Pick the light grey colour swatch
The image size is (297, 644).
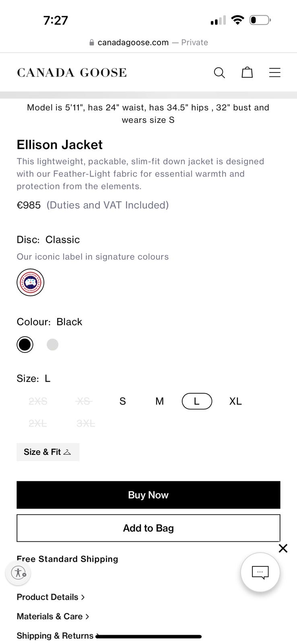pos(52,345)
